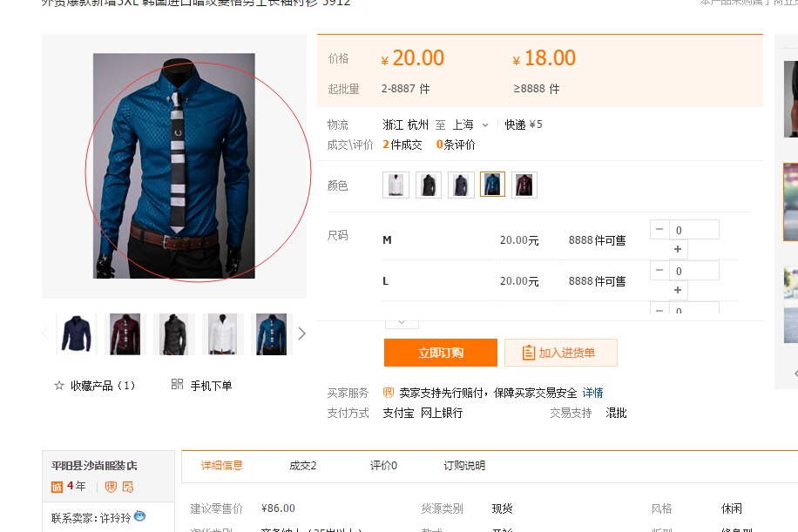798x532 pixels.
Task: Click the star icon to favorite product
Action: click(x=59, y=386)
